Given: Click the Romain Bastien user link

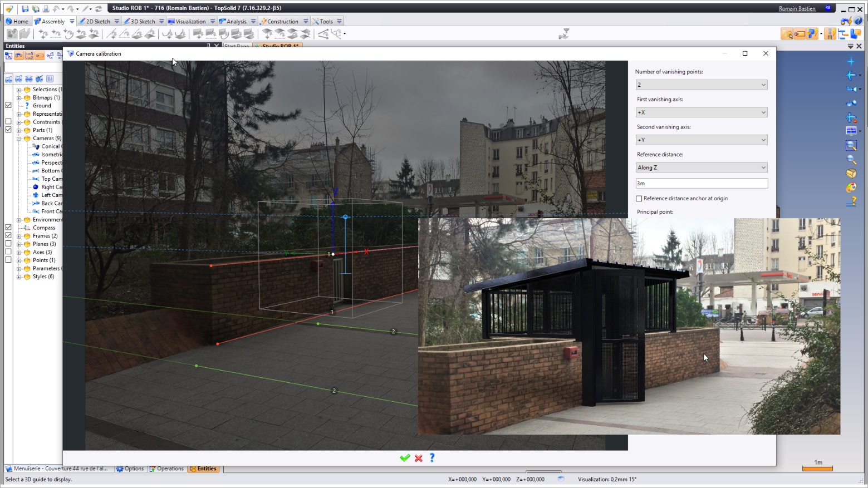Looking at the screenshot, I should click(x=797, y=8).
